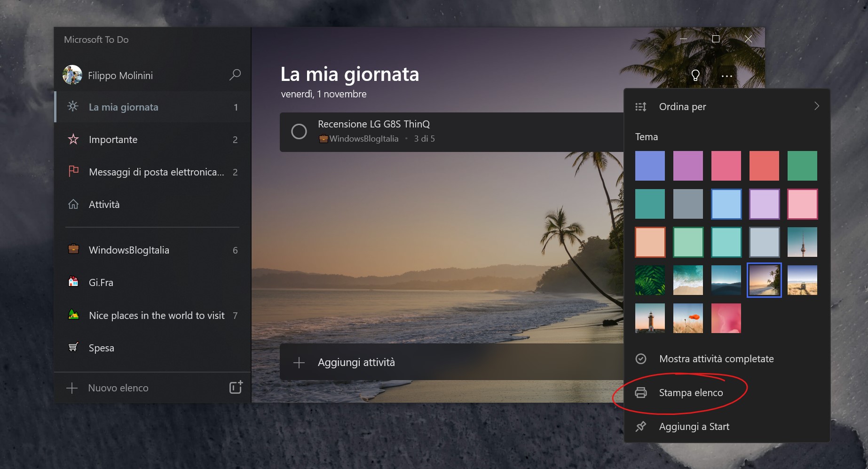Click the sort icon beside Ordina per
Viewport: 868px width, 469px height.
641,107
